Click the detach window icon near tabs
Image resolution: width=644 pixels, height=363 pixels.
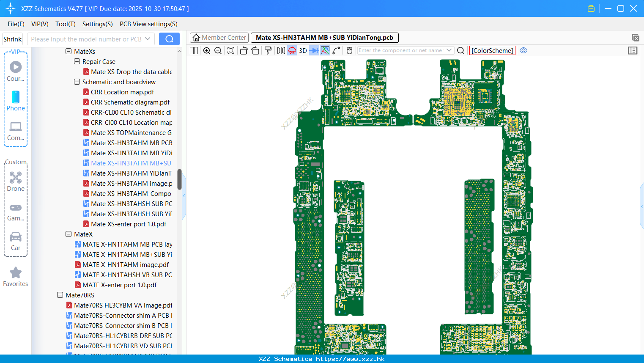(635, 38)
